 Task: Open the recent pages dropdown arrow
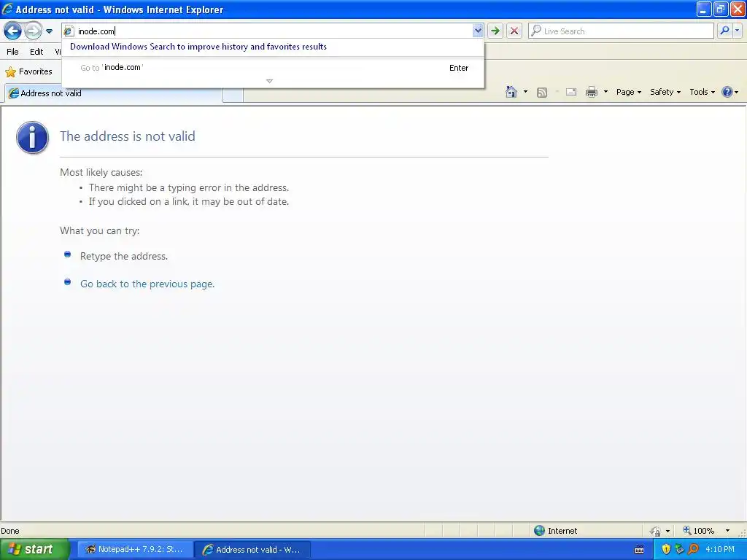[x=49, y=31]
